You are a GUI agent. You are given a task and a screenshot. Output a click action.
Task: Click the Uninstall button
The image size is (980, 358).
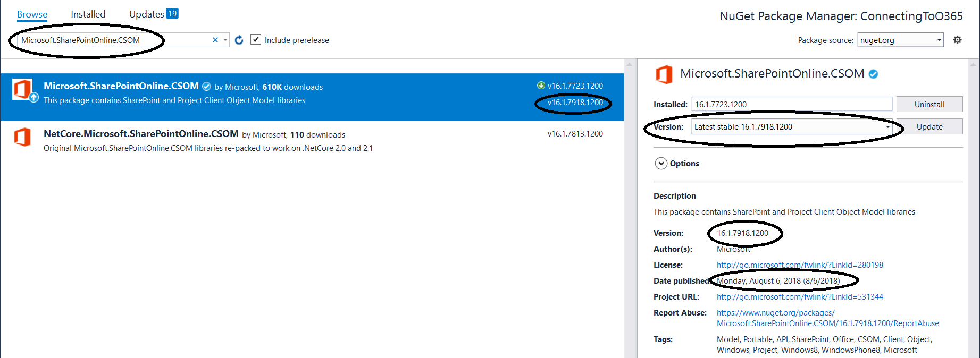click(x=929, y=105)
